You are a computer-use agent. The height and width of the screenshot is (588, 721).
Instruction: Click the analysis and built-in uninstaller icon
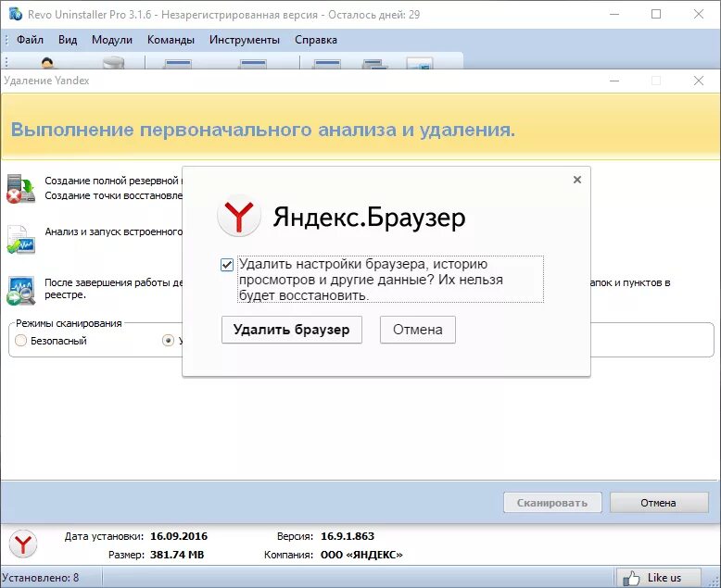point(20,239)
